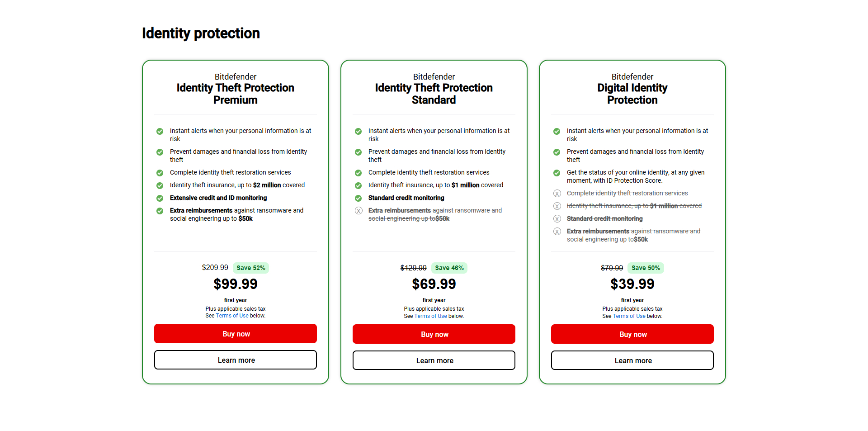Click the X icon beside Complete identity theft restoration services

tap(557, 193)
